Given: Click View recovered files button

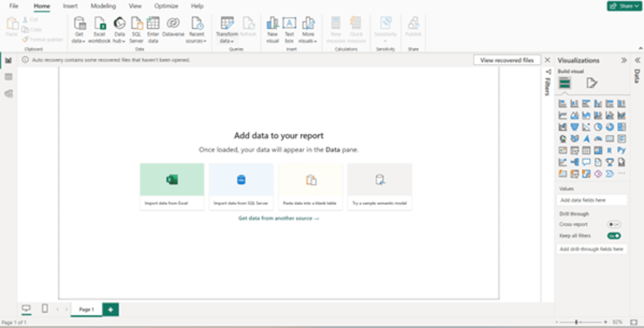Looking at the screenshot, I should click(x=507, y=60).
